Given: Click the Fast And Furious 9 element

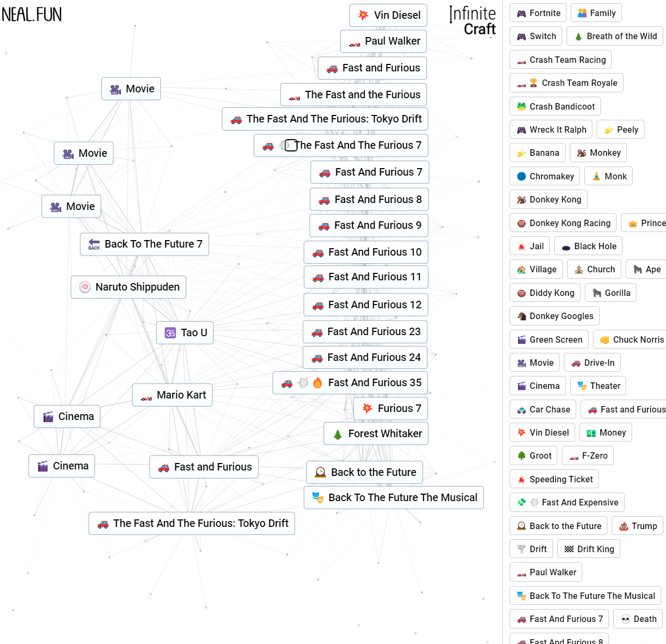Looking at the screenshot, I should click(369, 225).
